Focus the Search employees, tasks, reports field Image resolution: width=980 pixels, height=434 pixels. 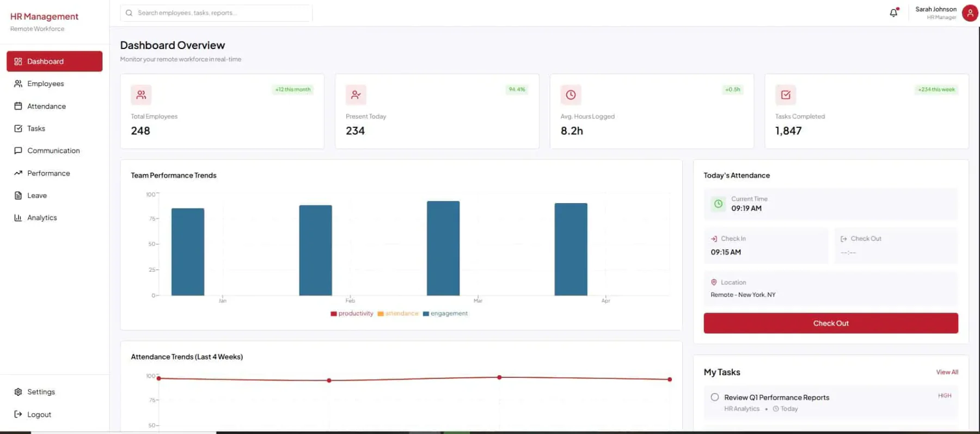(216, 13)
